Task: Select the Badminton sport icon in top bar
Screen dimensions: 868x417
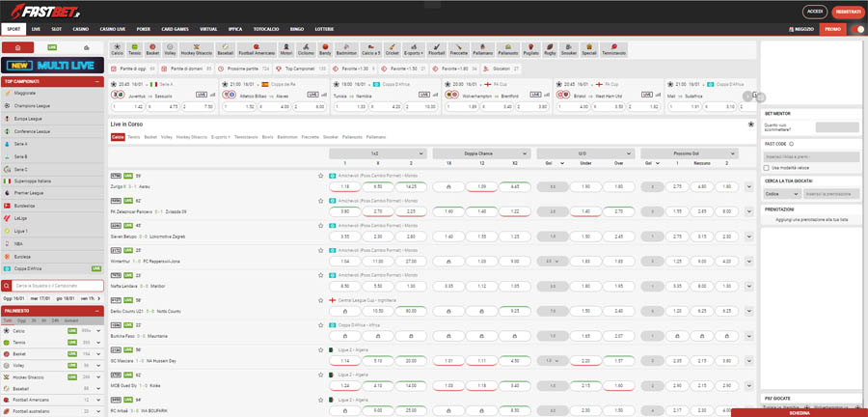Action: (346, 49)
